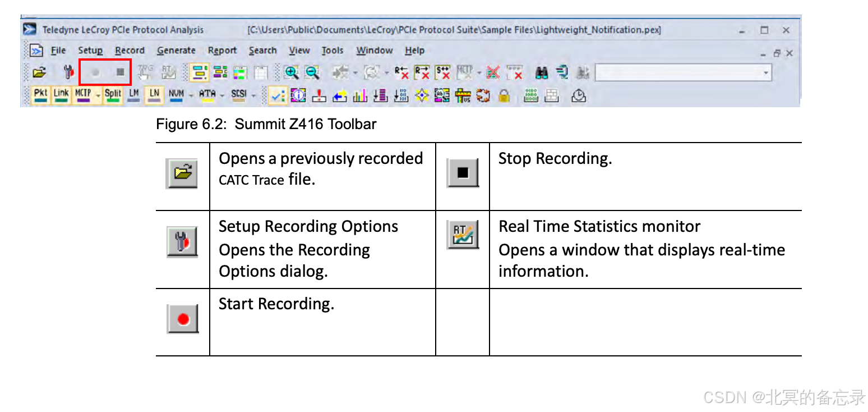Open the Search menu
868x412 pixels.
[x=263, y=51]
